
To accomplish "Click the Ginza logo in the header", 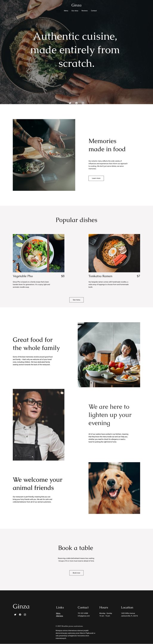I will (x=76, y=5).
